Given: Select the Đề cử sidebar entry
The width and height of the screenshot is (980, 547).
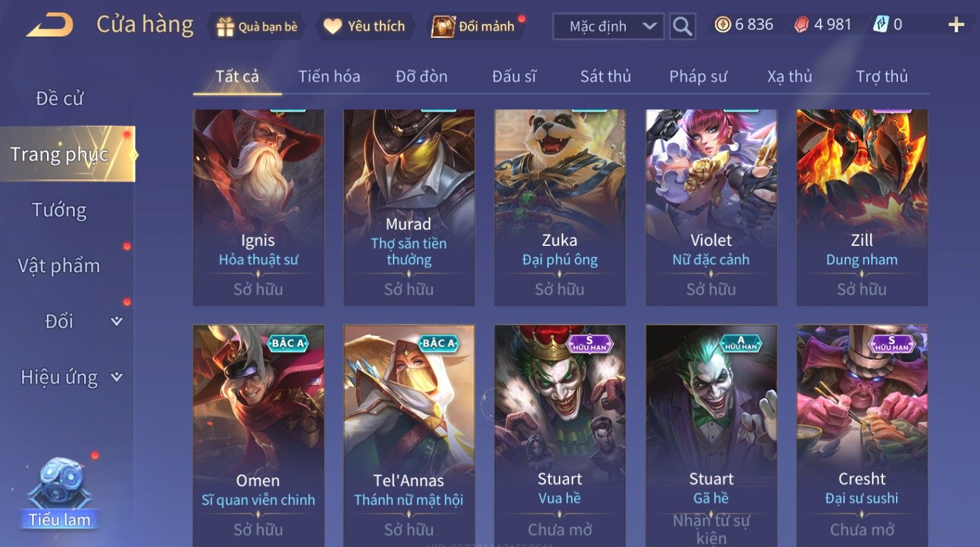Looking at the screenshot, I should (x=59, y=98).
